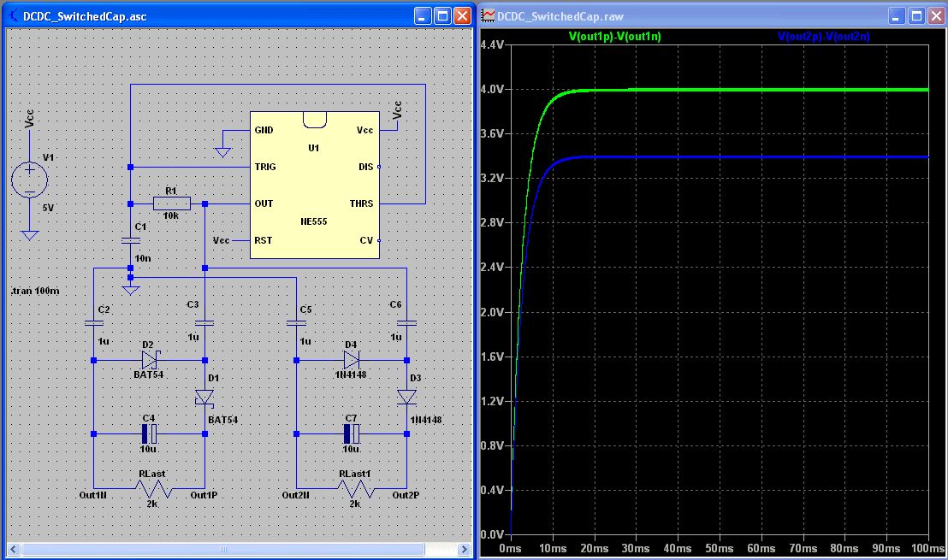Screen dimensions: 948x560
Task: Click the green V(out1p)-V(out1n) trace label
Action: (614, 36)
